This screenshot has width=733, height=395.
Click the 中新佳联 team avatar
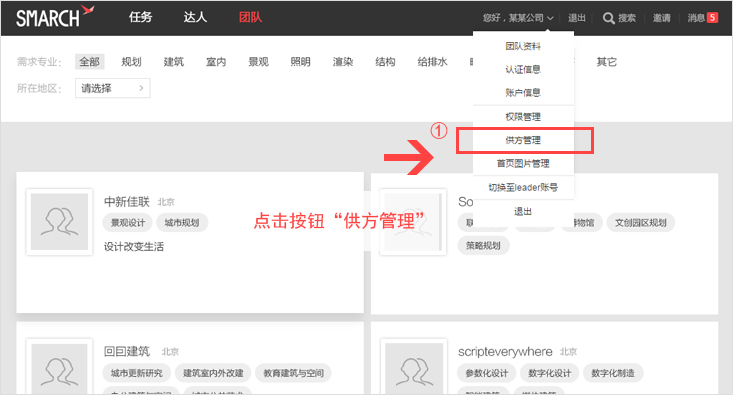click(59, 222)
